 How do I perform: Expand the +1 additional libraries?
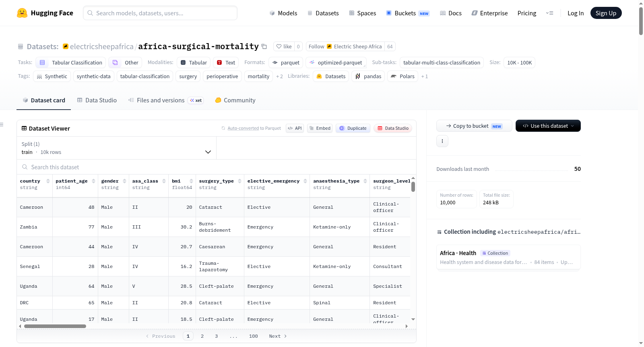click(424, 76)
